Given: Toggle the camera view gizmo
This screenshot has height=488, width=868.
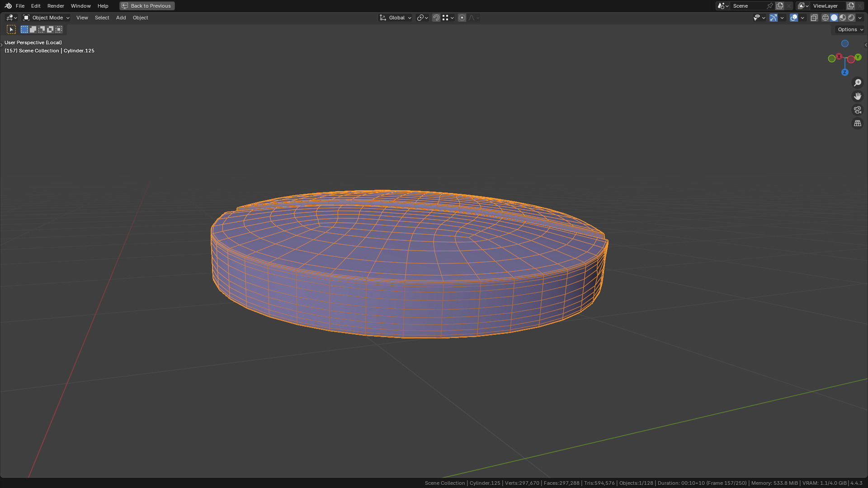Looking at the screenshot, I should pyautogui.click(x=858, y=110).
